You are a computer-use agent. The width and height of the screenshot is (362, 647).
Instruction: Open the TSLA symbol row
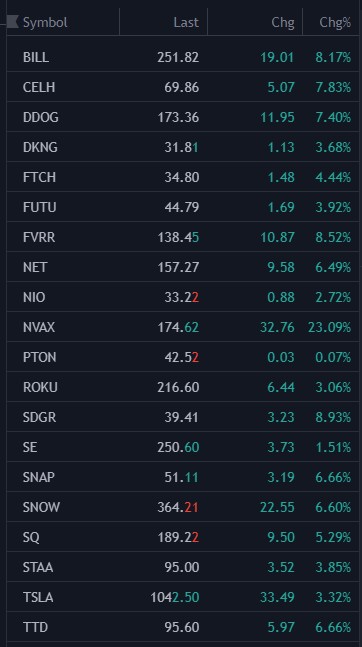(x=183, y=597)
